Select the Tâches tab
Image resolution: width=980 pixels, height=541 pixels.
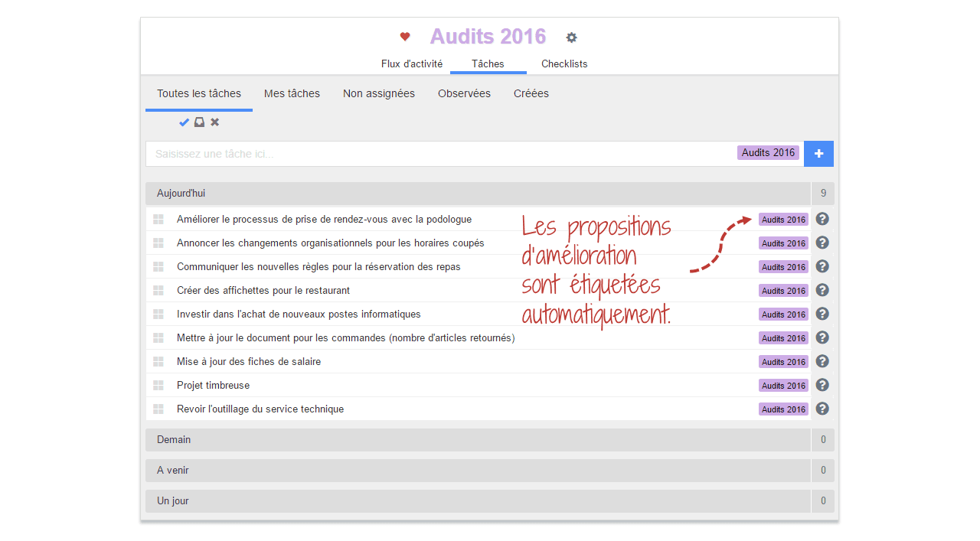488,64
